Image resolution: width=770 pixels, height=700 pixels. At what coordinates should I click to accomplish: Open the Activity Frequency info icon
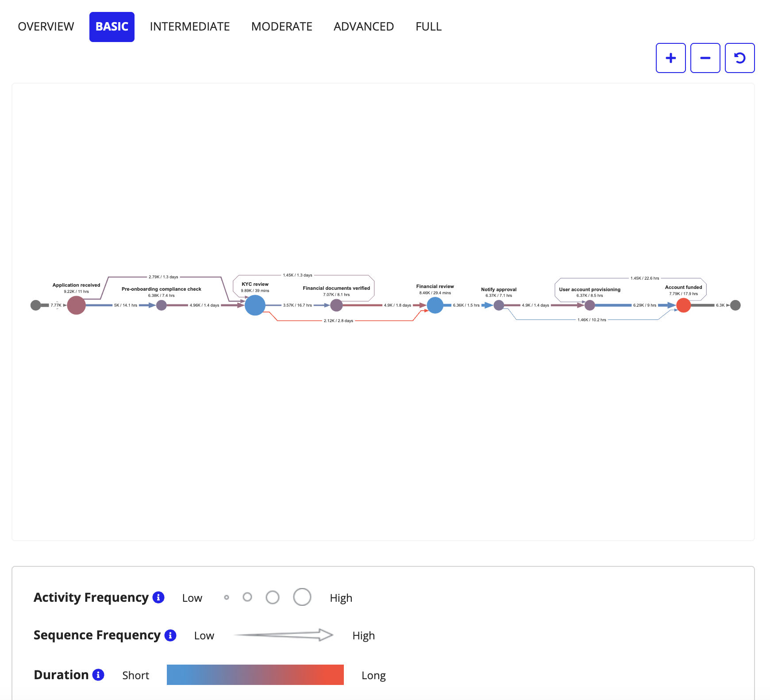(x=158, y=597)
